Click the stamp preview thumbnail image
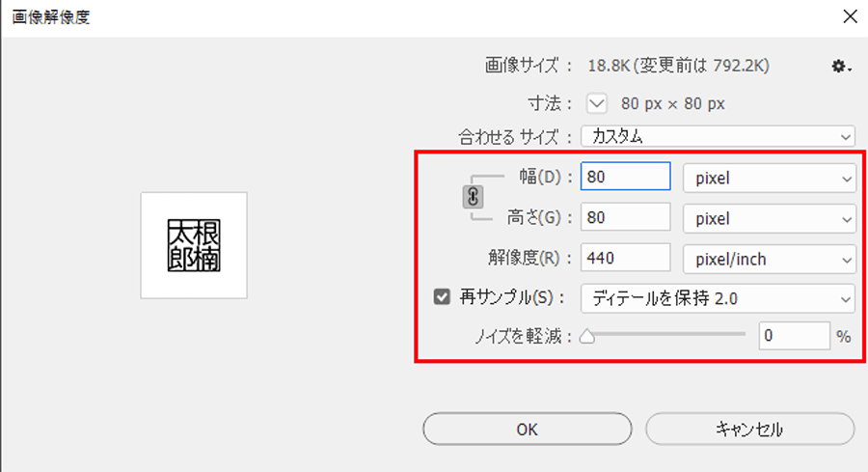This screenshot has height=472, width=868. pos(194,245)
